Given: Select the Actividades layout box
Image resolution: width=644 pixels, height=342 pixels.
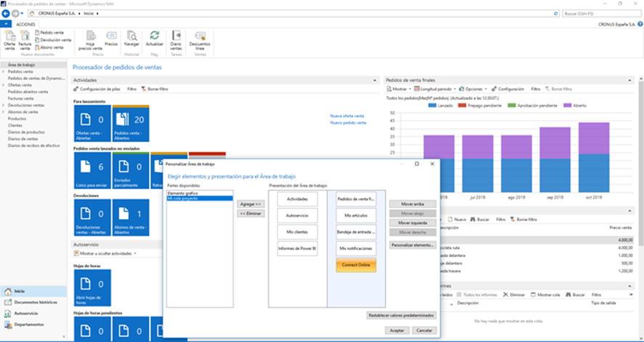Looking at the screenshot, I should click(x=297, y=199).
